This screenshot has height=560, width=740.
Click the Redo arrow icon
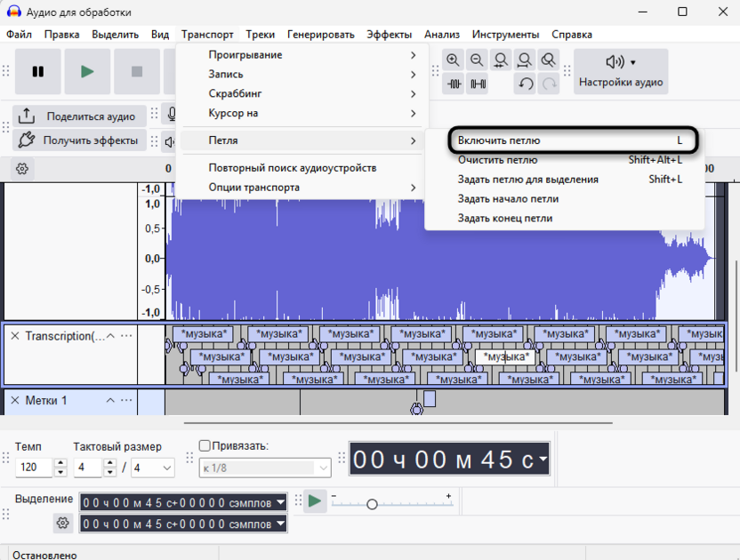pos(549,84)
